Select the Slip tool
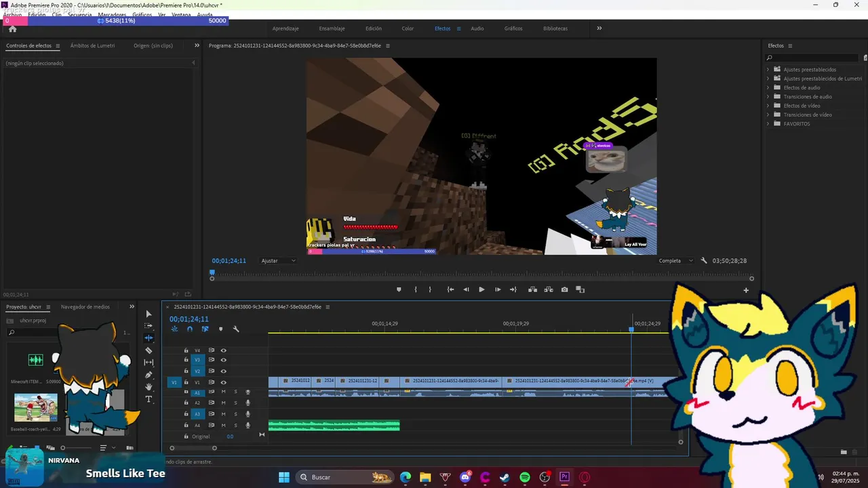The width and height of the screenshot is (868, 488). click(149, 363)
